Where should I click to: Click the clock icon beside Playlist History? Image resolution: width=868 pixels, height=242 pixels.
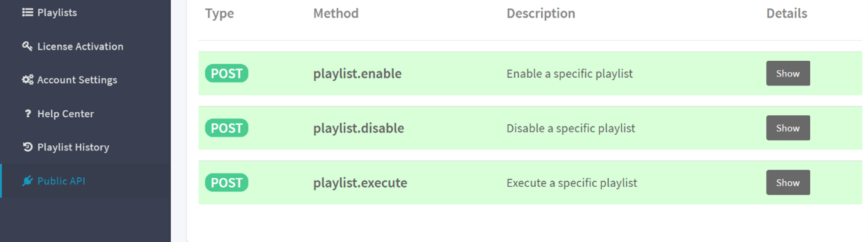[27, 147]
